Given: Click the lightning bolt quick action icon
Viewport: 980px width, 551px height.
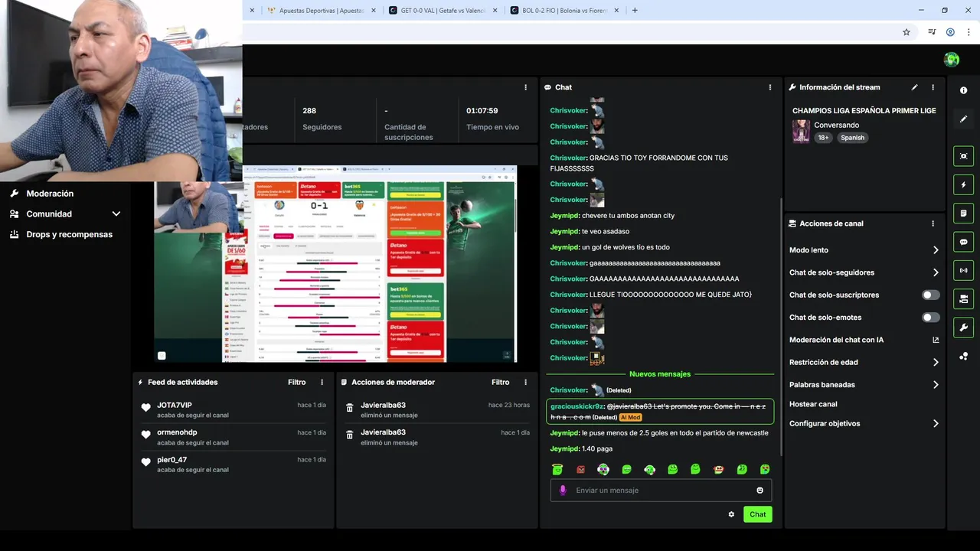Looking at the screenshot, I should 963,184.
